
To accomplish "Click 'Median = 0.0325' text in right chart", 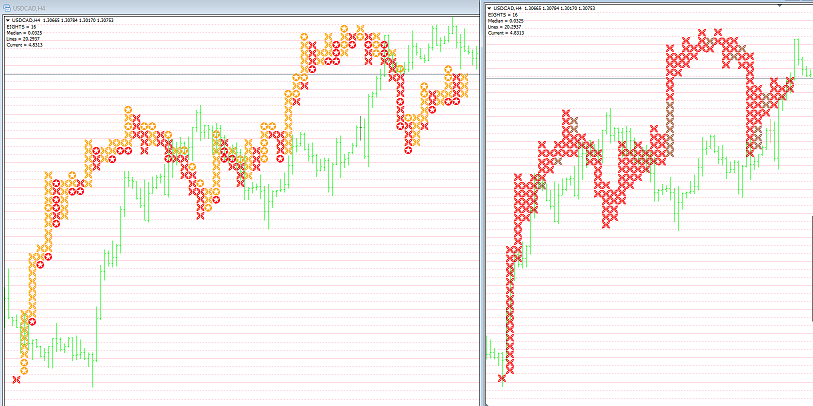I will pos(506,21).
